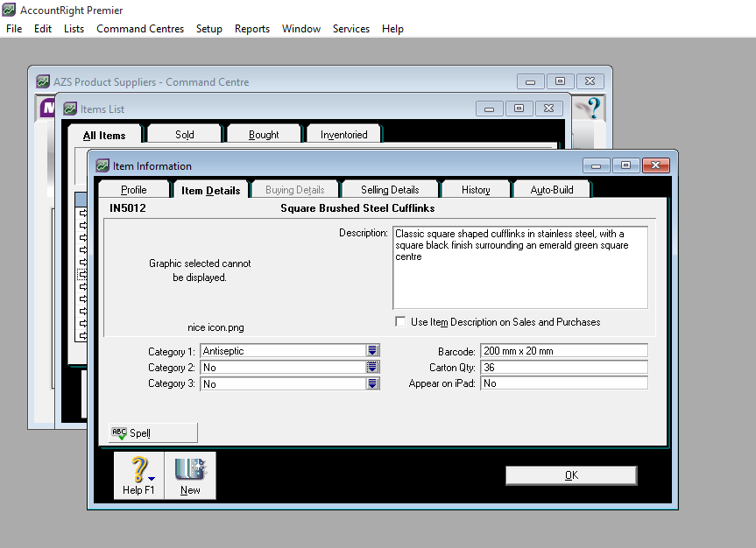Click the Graphic selected cannot be displayed area

point(200,270)
